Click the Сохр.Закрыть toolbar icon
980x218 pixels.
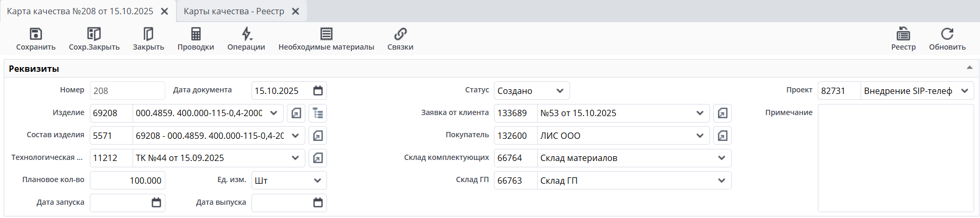[94, 34]
